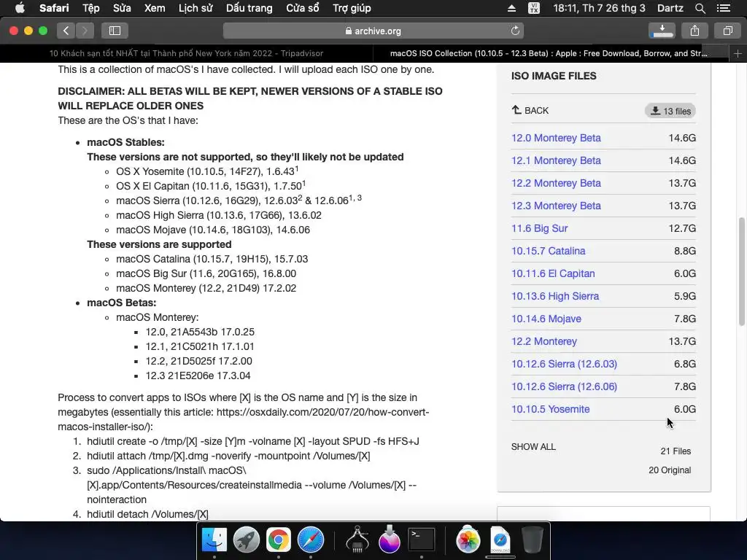Go forward with Safari's forward arrow
The image size is (747, 560).
pyautogui.click(x=85, y=31)
